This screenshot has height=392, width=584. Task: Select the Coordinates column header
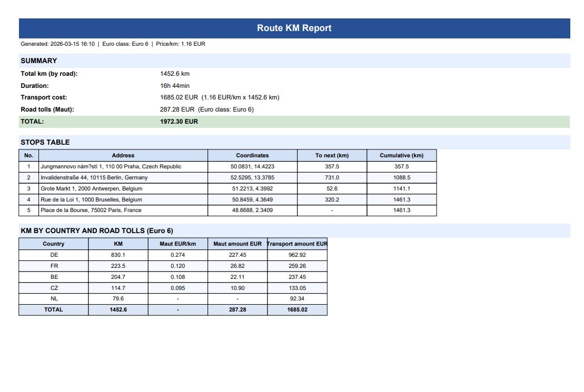tap(252, 155)
